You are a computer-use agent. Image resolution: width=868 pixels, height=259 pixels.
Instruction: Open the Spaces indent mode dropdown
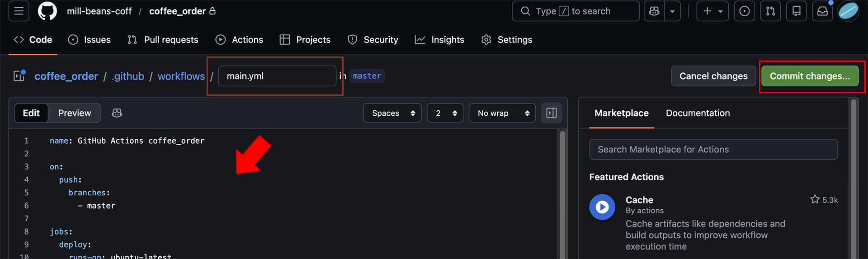tap(392, 113)
